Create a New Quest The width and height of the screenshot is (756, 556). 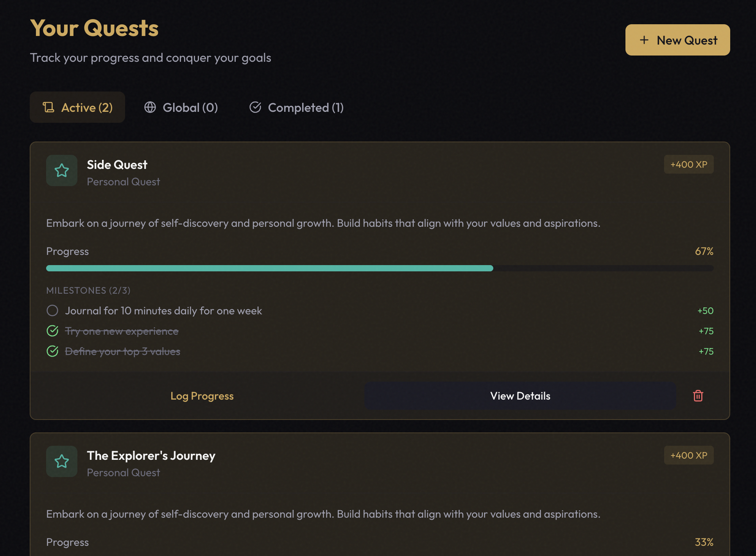[x=677, y=40]
